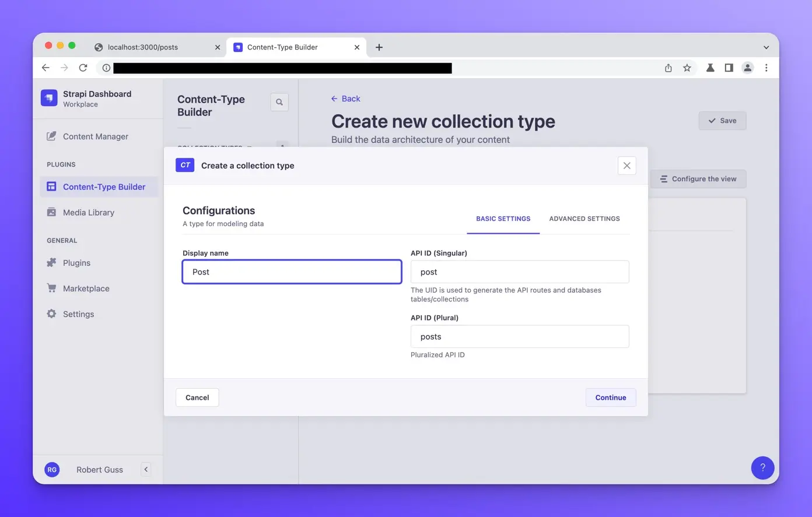This screenshot has height=517, width=812.
Task: Click the site info icon in address bar
Action: click(106, 68)
